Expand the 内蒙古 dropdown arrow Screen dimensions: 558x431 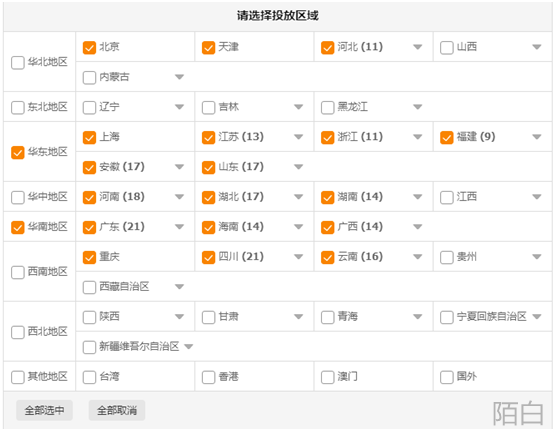179,77
